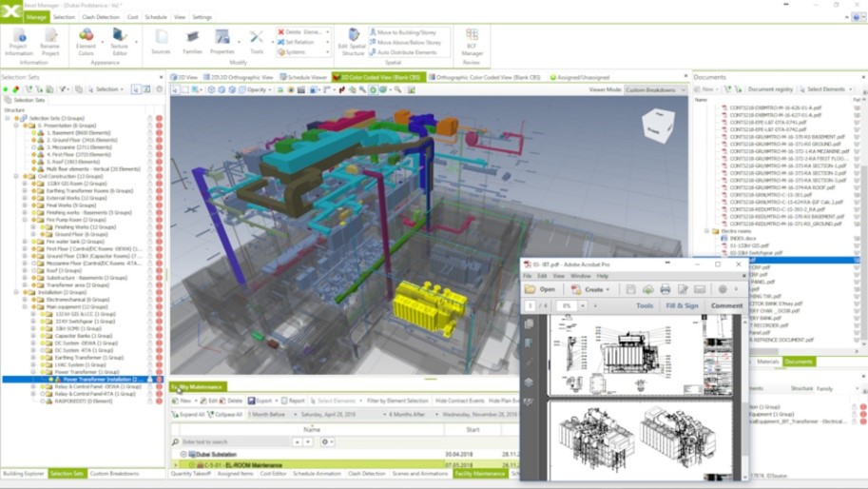Toggle red visibility dot for '1. Basement'
868x489 pixels.
point(160,133)
